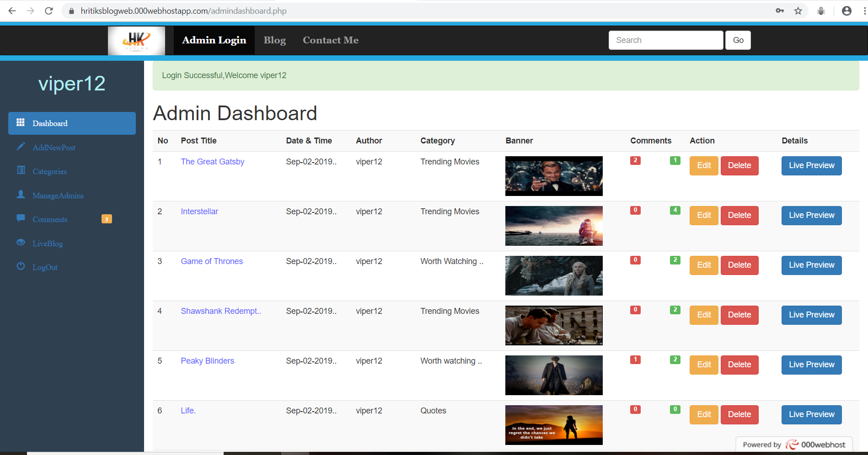868x455 pixels.
Task: Click red comments badge for Peaky Blinders
Action: coord(635,360)
